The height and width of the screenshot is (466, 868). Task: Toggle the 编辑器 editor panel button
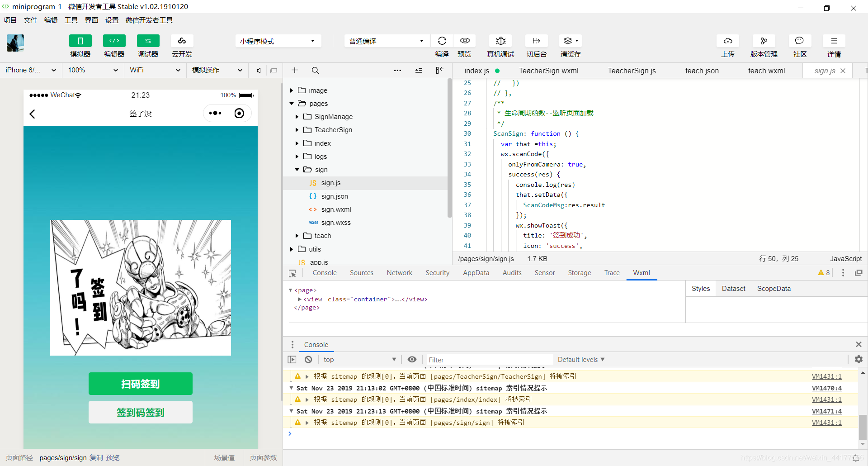[114, 41]
